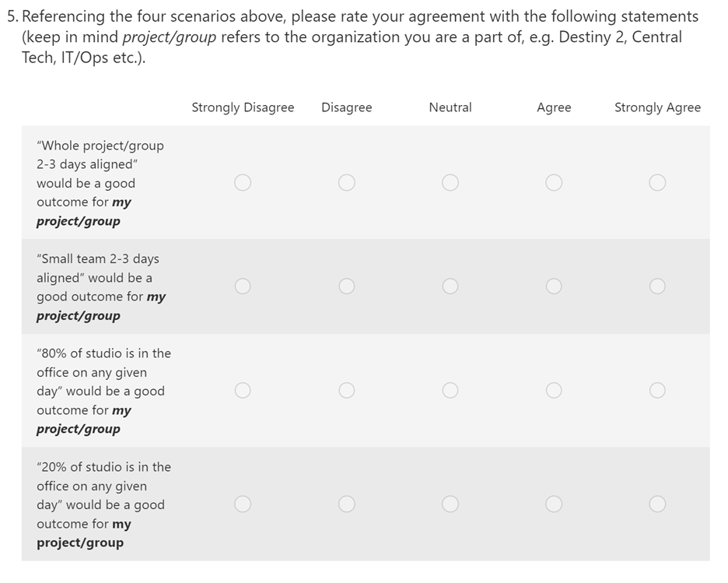This screenshot has height=583, width=728.
Task: Select Neutral for whole project/group aligned
Action: (450, 183)
